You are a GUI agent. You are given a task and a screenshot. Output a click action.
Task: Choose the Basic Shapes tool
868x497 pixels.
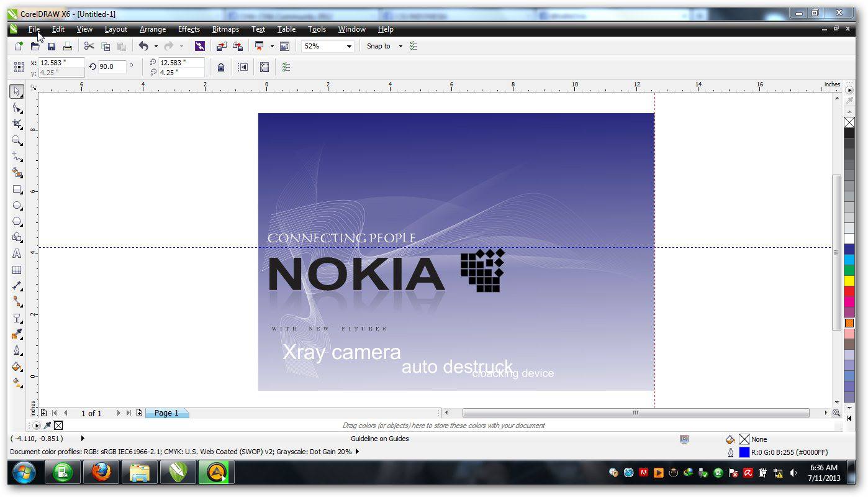pyautogui.click(x=17, y=237)
